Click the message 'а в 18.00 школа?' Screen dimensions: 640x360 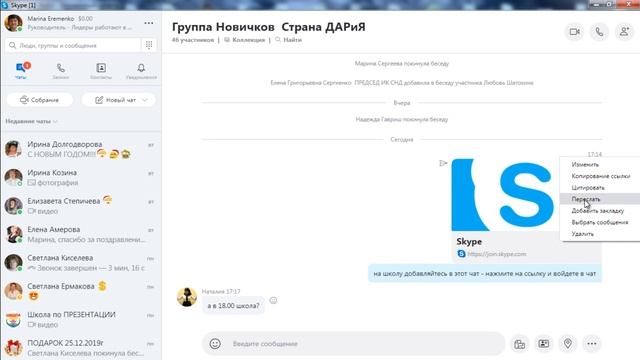click(x=233, y=306)
